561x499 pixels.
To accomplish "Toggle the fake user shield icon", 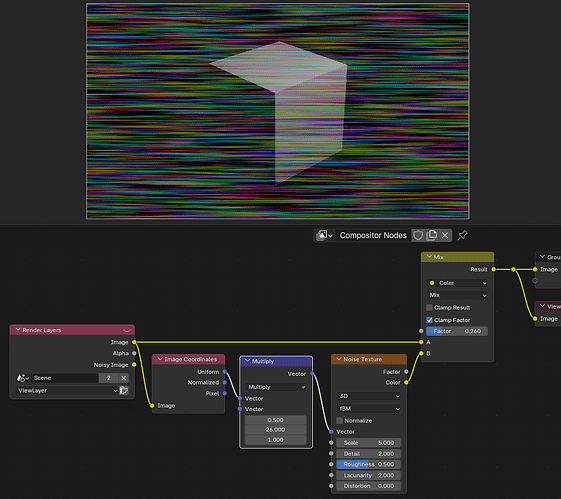I will pyautogui.click(x=418, y=235).
